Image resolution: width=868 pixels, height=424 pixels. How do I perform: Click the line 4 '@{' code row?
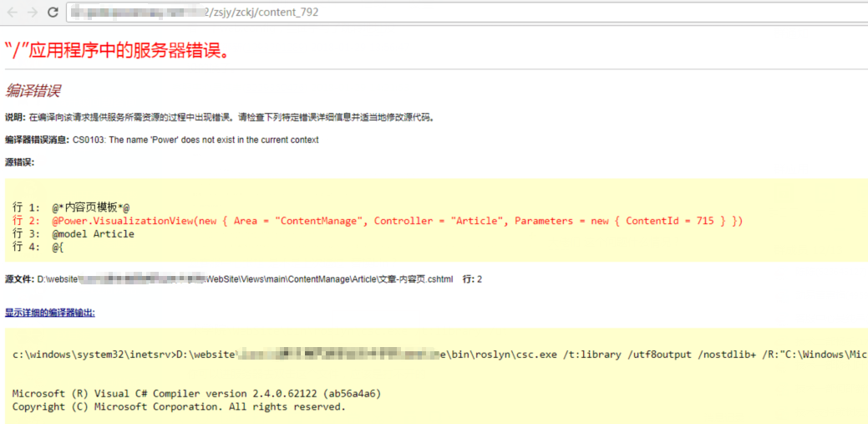(x=58, y=248)
